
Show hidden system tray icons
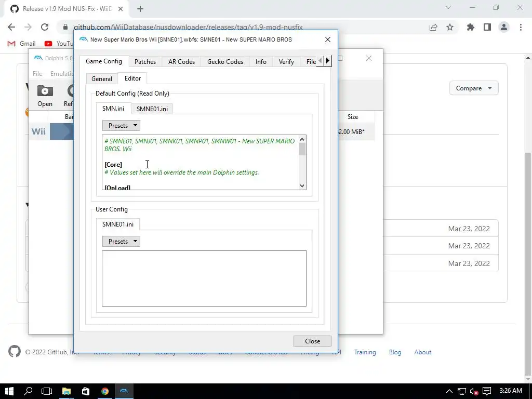click(x=449, y=391)
